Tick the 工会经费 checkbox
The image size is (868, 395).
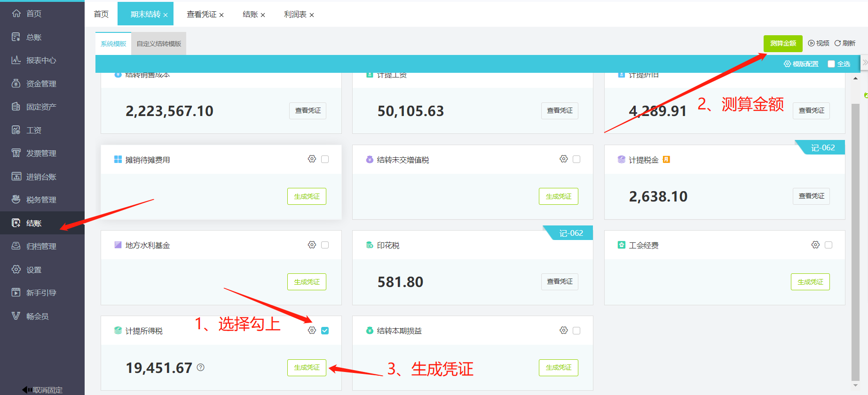click(829, 245)
